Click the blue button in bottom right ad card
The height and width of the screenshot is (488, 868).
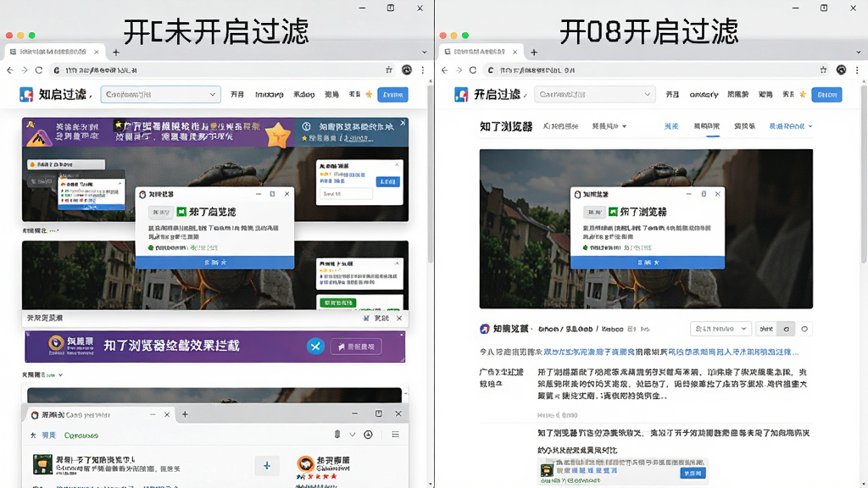[693, 473]
